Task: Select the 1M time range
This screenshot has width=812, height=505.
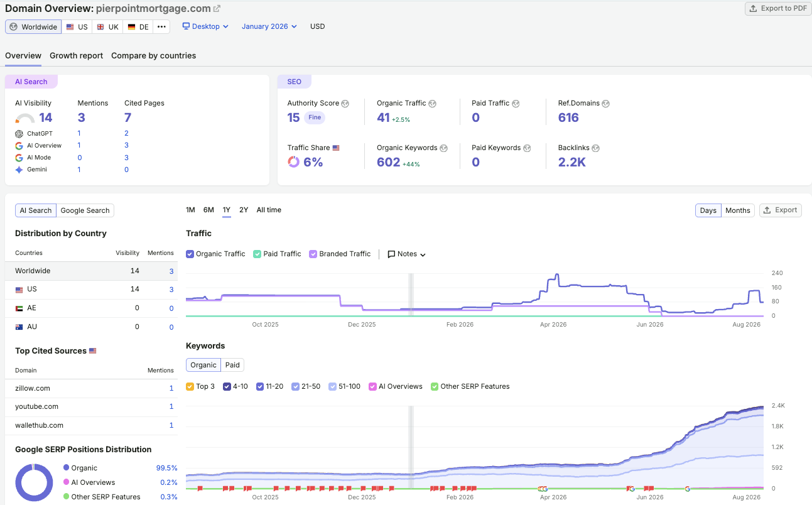Action: (x=190, y=210)
